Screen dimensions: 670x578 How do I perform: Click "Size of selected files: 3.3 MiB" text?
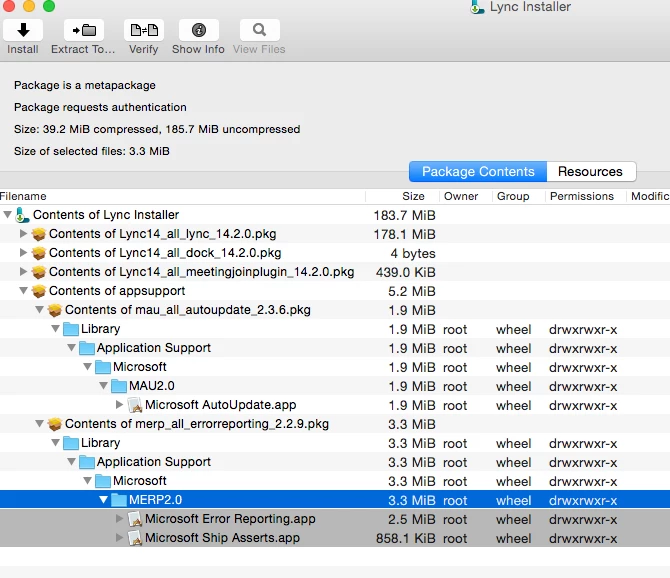92,151
